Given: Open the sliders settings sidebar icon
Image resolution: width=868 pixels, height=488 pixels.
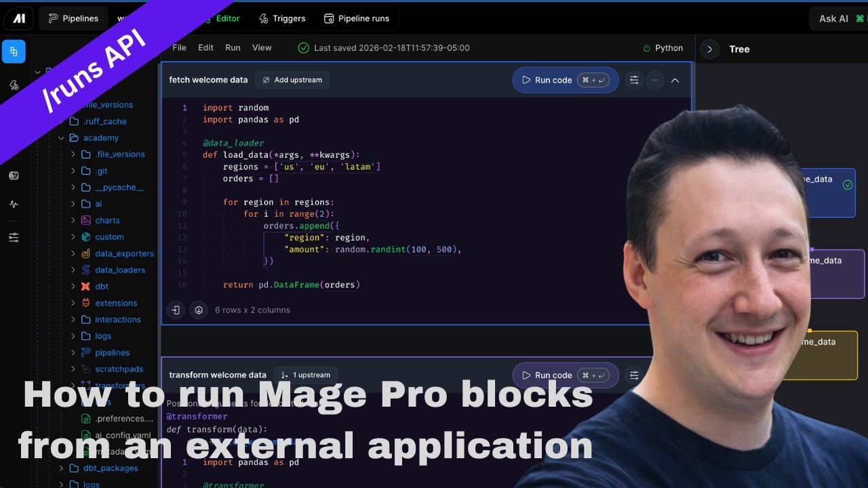Looking at the screenshot, I should [14, 237].
